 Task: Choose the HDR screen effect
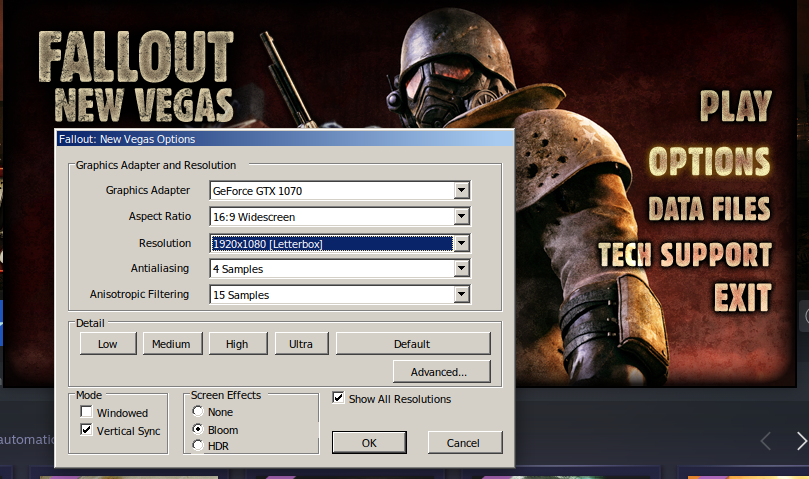coord(199,445)
